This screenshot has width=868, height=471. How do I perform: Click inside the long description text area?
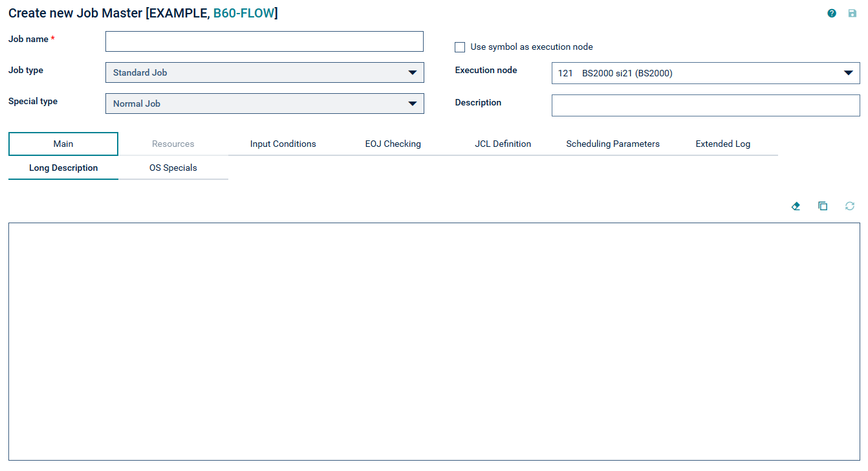(x=434, y=342)
